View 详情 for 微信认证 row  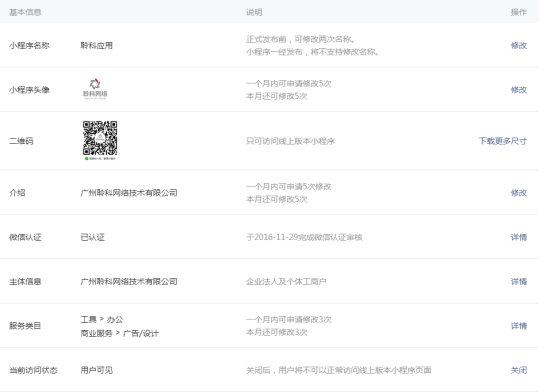tap(519, 237)
